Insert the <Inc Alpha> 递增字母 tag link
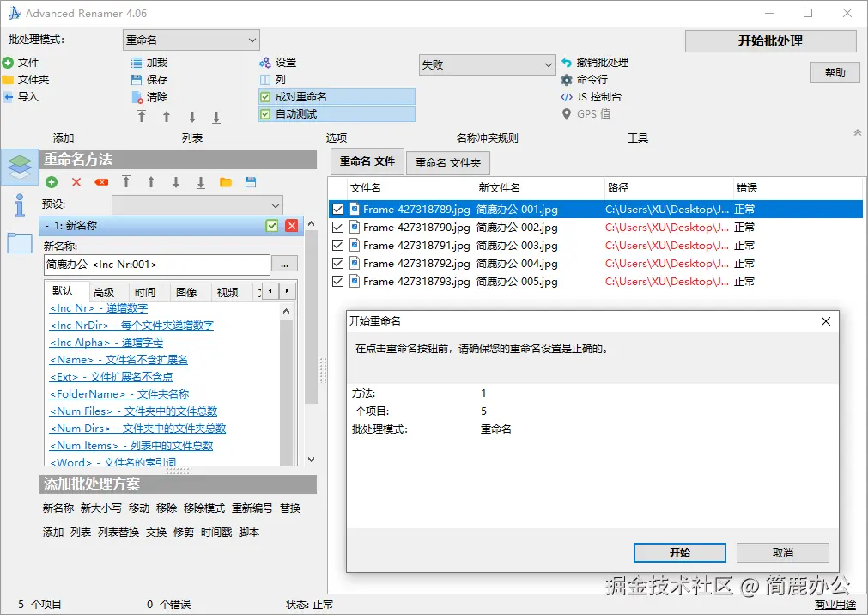Image resolution: width=868 pixels, height=615 pixels. [x=106, y=343]
